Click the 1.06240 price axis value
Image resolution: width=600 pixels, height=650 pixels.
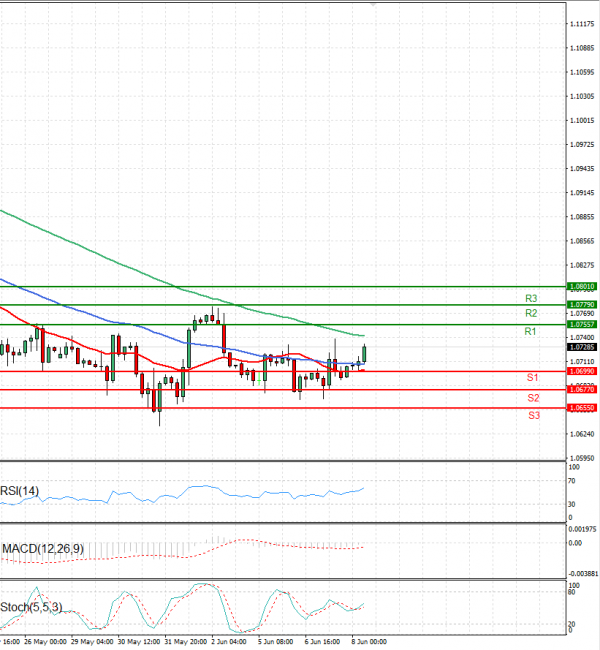[582, 434]
